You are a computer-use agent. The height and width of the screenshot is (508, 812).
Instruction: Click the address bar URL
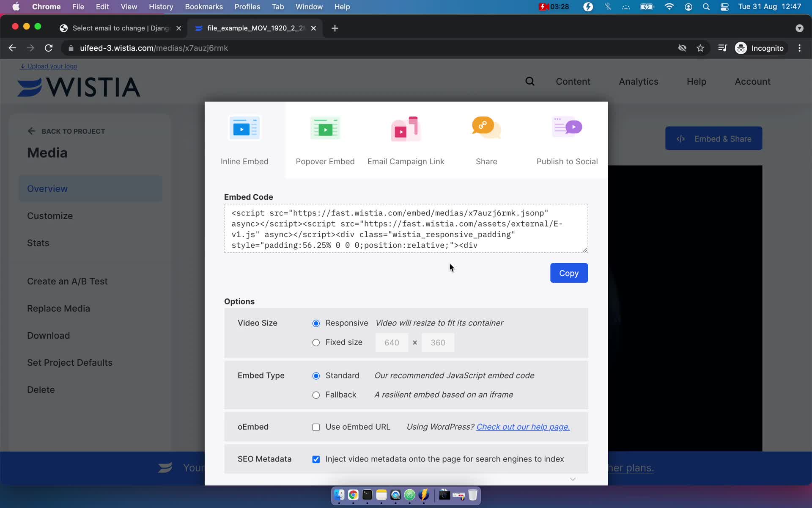tap(154, 48)
